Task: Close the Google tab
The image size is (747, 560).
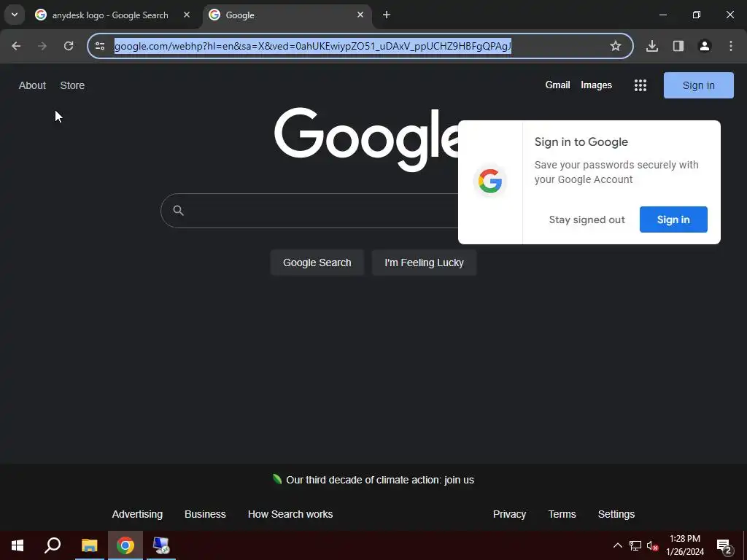Action: 360,15
